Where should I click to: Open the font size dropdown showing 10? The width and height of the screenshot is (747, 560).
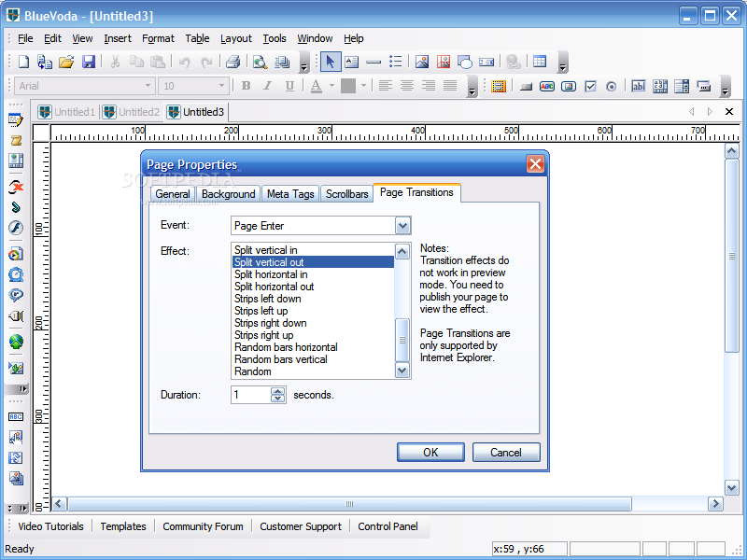point(222,86)
